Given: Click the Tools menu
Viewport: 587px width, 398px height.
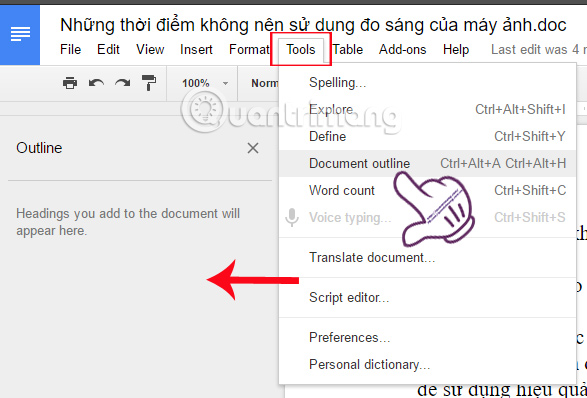Looking at the screenshot, I should coord(301,49).
